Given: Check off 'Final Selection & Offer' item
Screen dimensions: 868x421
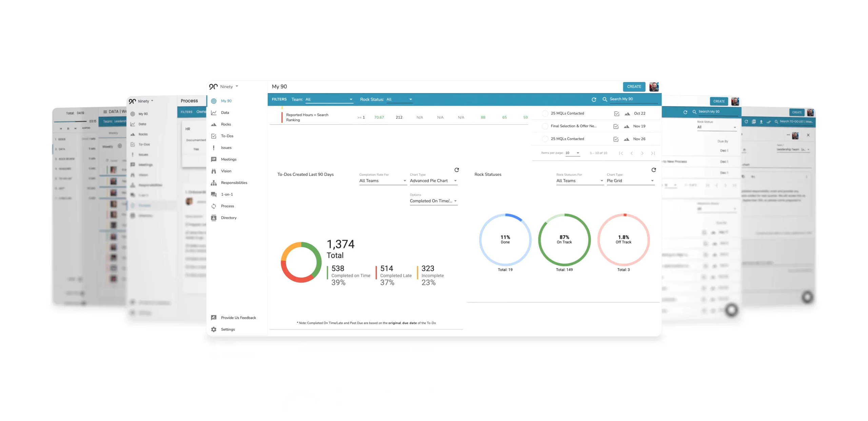Looking at the screenshot, I should pyautogui.click(x=545, y=126).
